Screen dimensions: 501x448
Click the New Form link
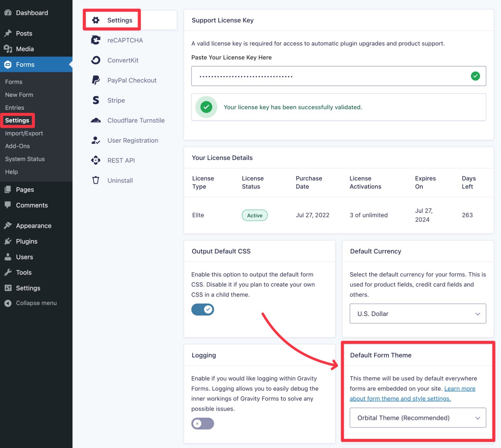pyautogui.click(x=19, y=95)
